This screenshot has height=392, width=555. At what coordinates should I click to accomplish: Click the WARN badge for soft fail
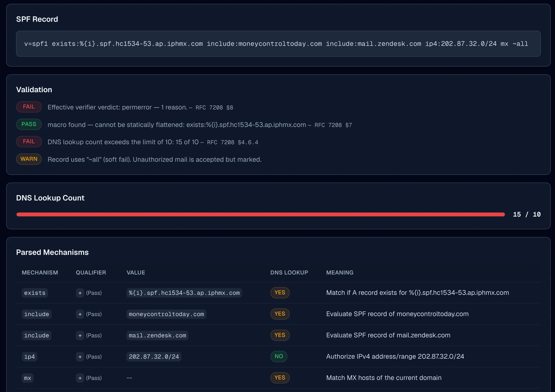click(x=29, y=159)
